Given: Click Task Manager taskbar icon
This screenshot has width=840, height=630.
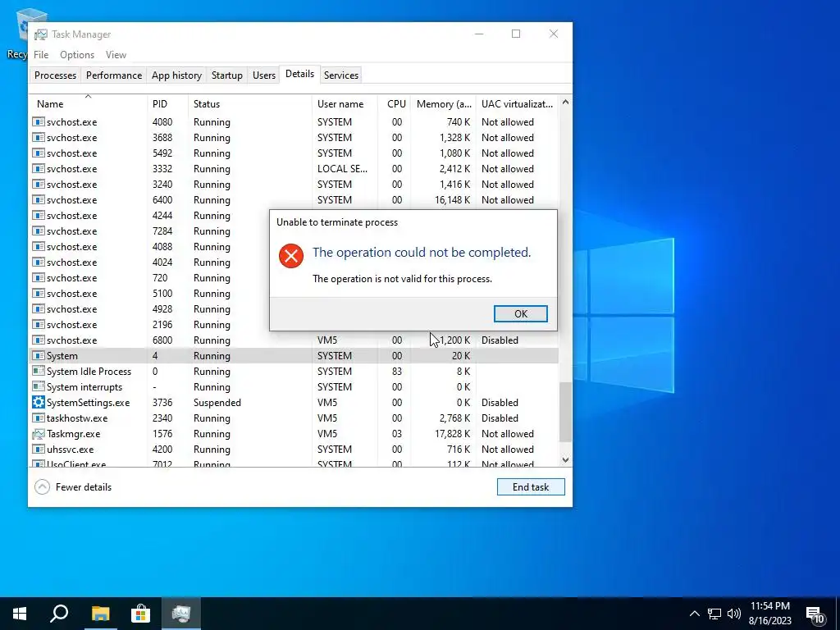Looking at the screenshot, I should click(x=181, y=614).
